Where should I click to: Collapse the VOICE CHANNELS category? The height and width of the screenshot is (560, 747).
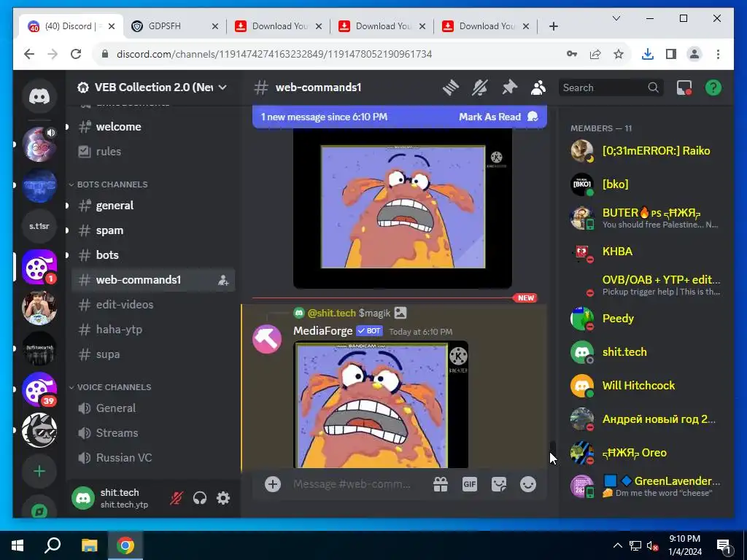[x=113, y=387]
